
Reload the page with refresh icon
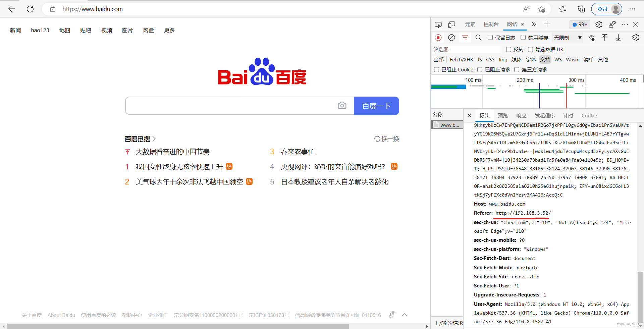point(30,9)
